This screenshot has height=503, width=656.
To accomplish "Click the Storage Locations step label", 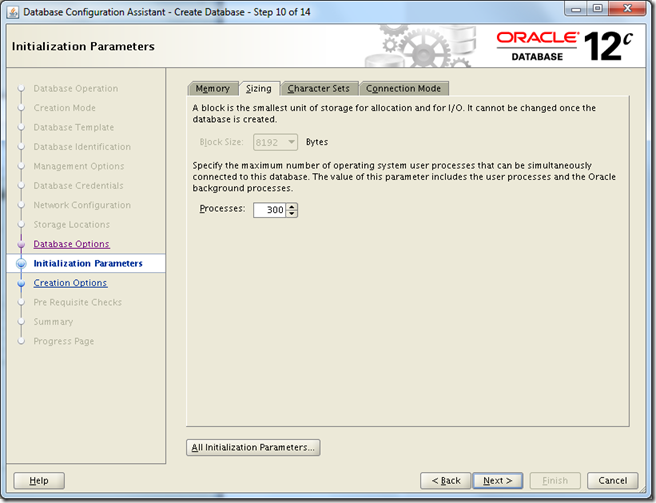I will [72, 225].
